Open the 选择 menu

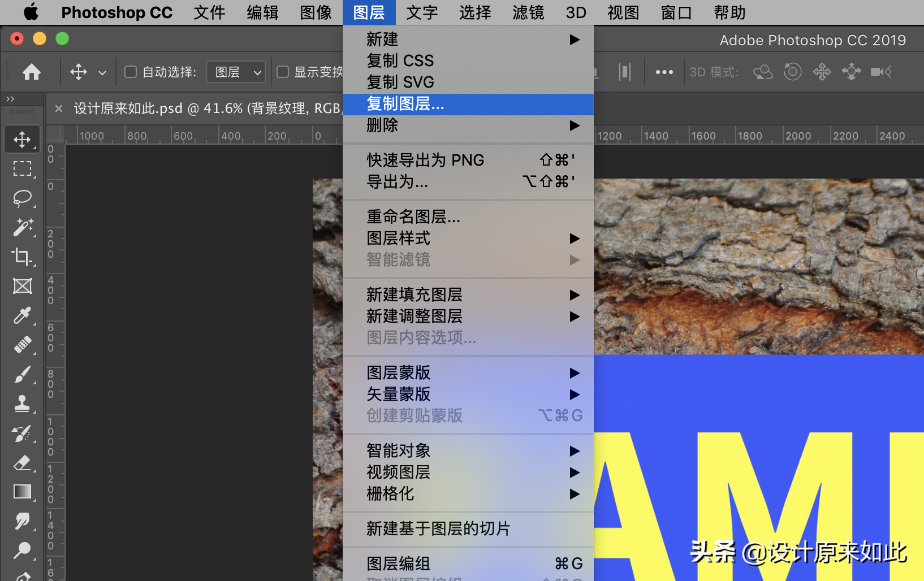475,12
